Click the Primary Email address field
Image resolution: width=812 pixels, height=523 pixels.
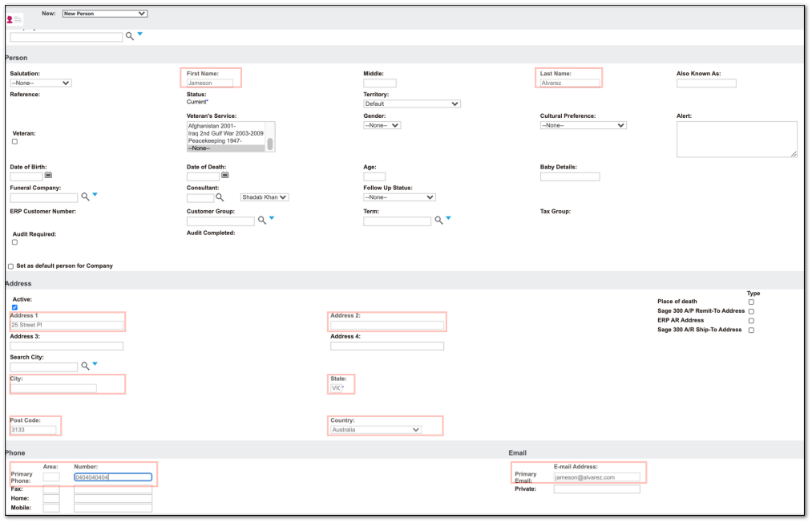click(x=596, y=477)
